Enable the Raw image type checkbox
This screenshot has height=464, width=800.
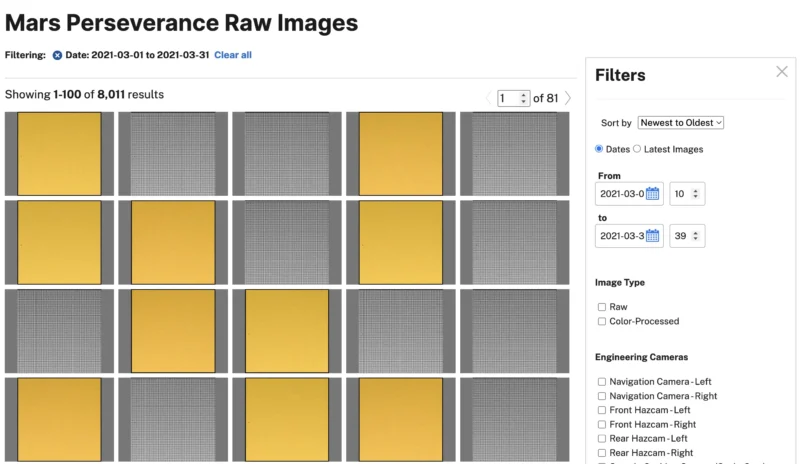pyautogui.click(x=602, y=307)
